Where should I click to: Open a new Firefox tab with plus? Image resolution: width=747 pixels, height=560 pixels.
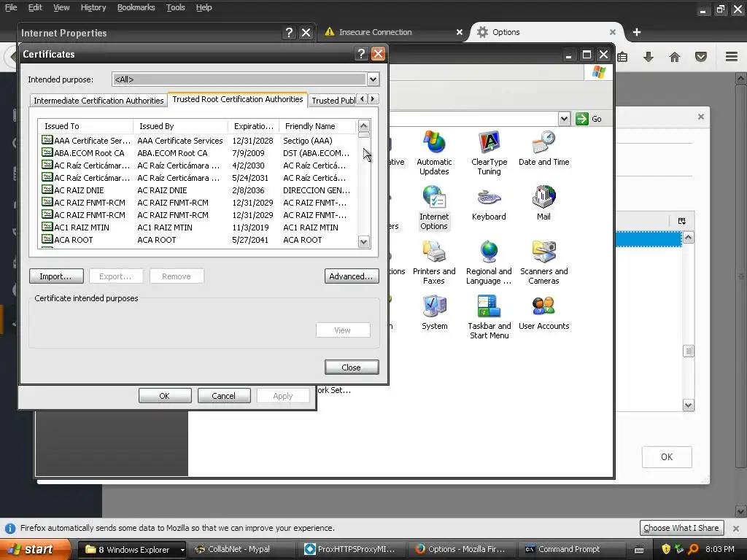pos(636,32)
